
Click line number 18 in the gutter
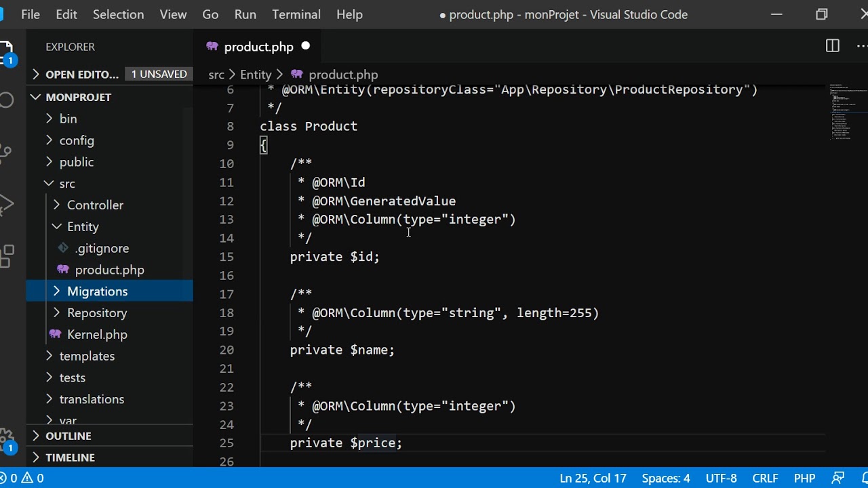pyautogui.click(x=226, y=312)
